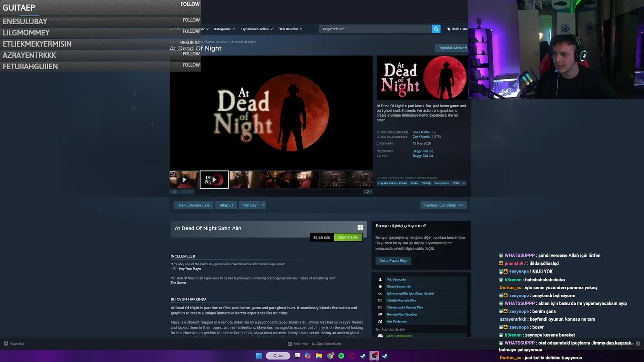Expand the Kategoriler menu
This screenshot has height=362, width=644.
[224, 29]
